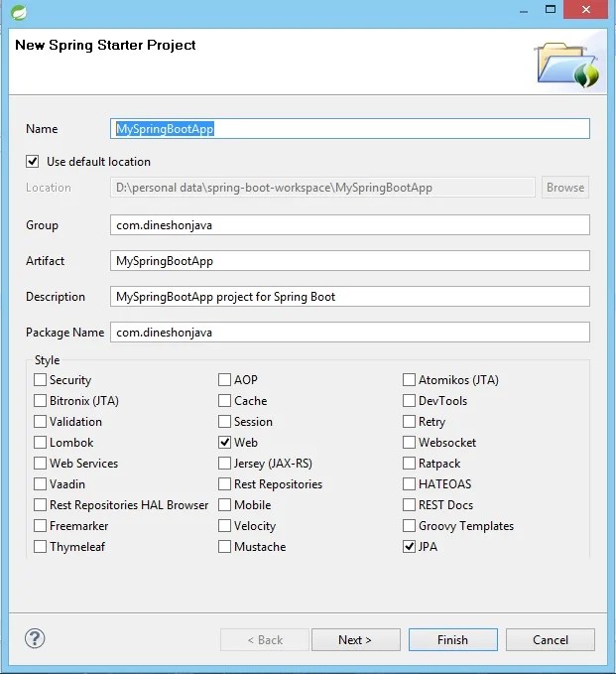Uncheck the Web dependency

pyautogui.click(x=224, y=443)
